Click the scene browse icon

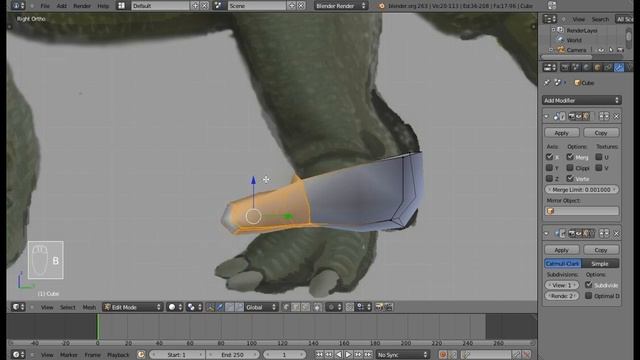(x=218, y=6)
